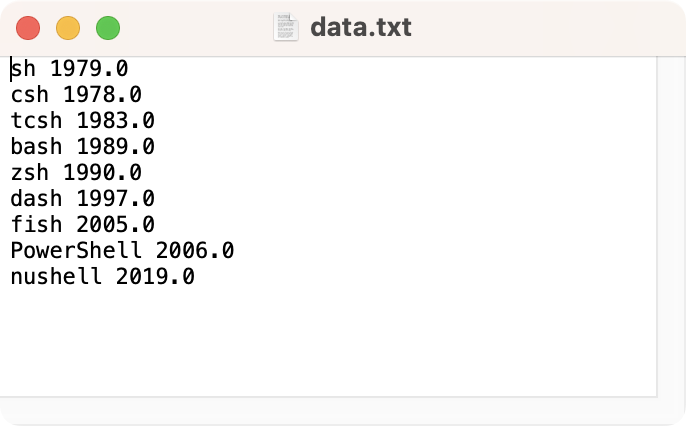Viewport: 686px width, 426px height.
Task: Place cursor on the word "sh" in line one
Action: [24, 69]
